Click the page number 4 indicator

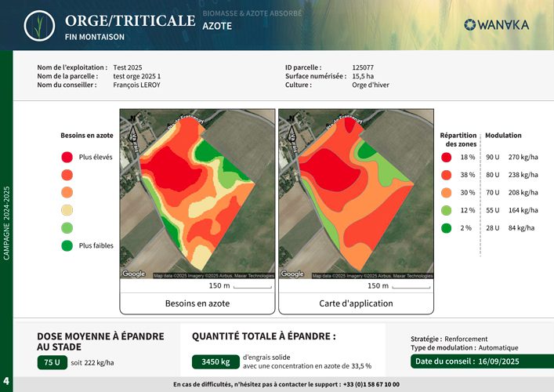(6, 379)
